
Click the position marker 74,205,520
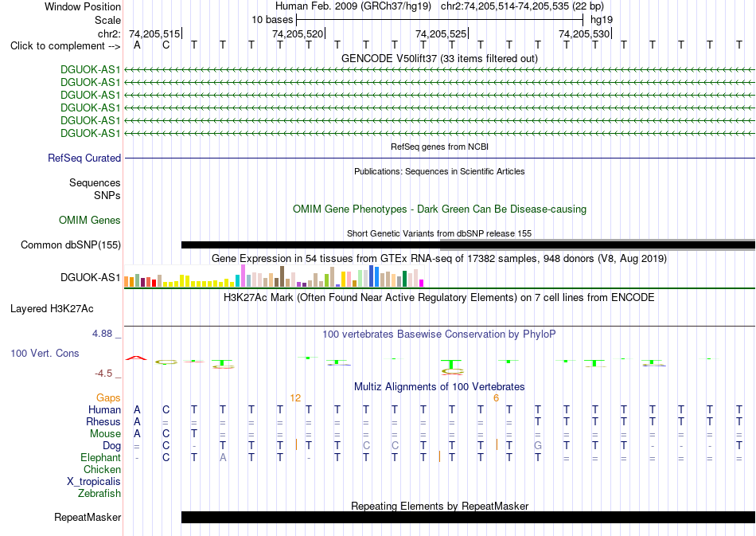[x=298, y=33]
